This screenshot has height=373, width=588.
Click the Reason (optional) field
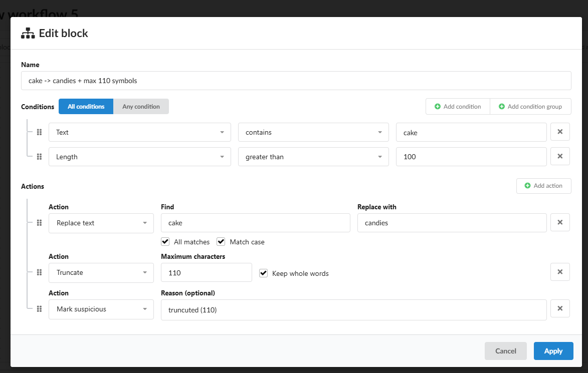point(353,310)
